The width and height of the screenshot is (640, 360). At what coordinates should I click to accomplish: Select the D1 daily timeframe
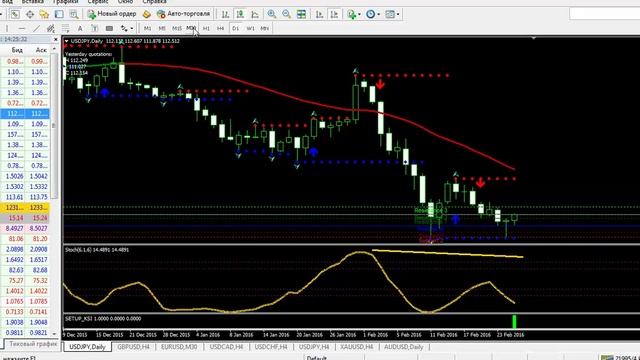pos(236,28)
